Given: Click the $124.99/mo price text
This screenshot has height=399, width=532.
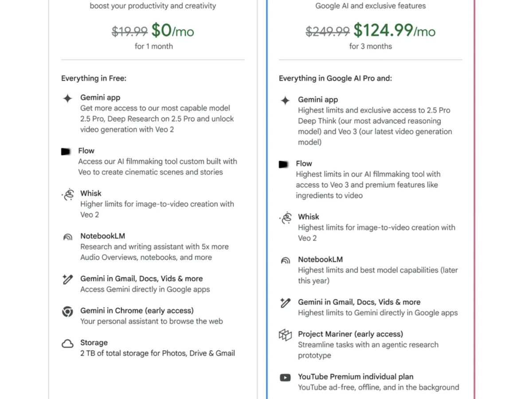Looking at the screenshot, I should click(394, 31).
